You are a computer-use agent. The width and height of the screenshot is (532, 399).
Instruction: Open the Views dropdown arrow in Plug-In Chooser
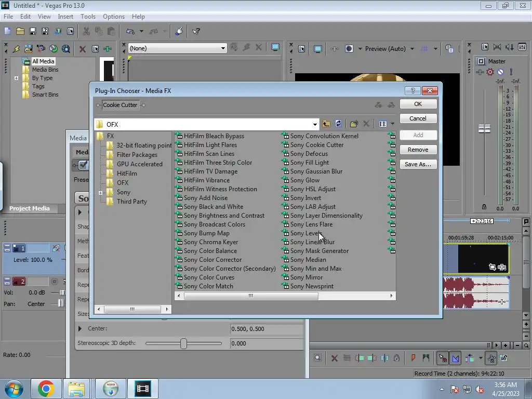(x=393, y=124)
